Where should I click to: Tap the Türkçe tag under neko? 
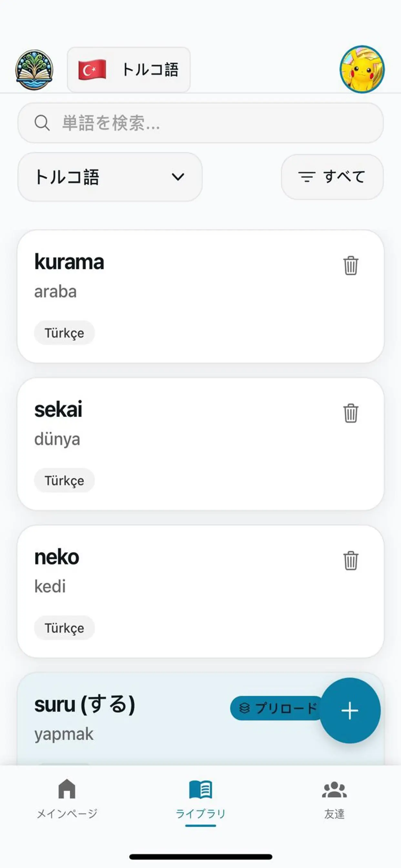(64, 628)
